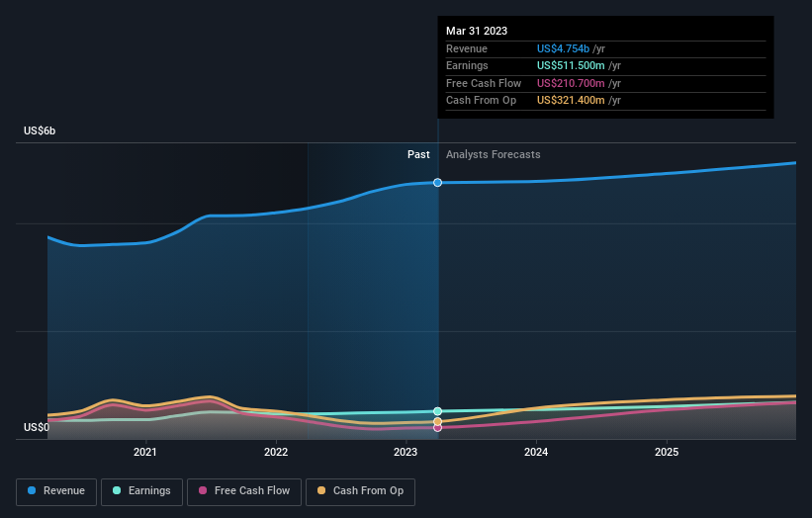Click the US$4.754b revenue value
812x518 pixels.
(563, 48)
